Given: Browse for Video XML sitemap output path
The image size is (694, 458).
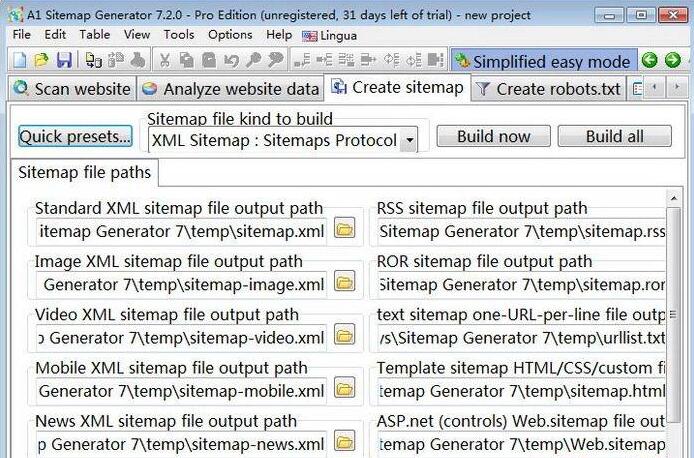Looking at the screenshot, I should (344, 335).
